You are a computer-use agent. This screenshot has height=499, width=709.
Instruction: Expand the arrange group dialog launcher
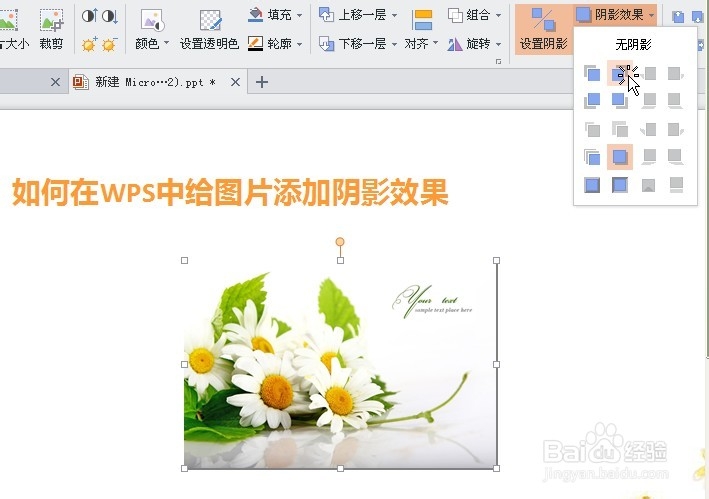click(499, 61)
